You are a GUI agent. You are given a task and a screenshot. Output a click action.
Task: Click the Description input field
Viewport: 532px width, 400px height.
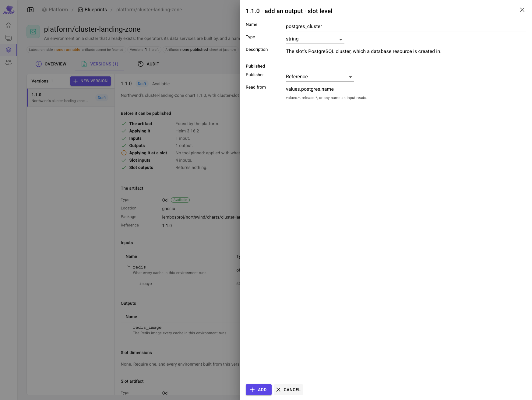pyautogui.click(x=406, y=51)
